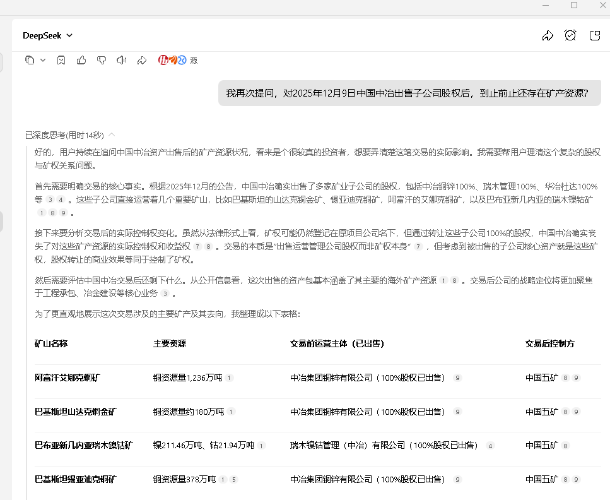Open citation 8 in the 阿富汗艾娜克铜矿 row

(566, 378)
